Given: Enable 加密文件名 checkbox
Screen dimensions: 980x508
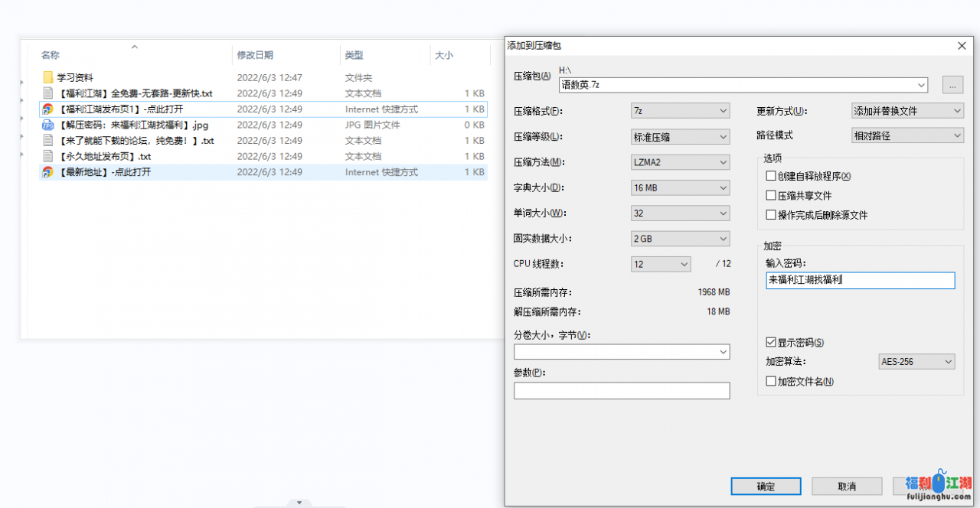Looking at the screenshot, I should pyautogui.click(x=771, y=381).
